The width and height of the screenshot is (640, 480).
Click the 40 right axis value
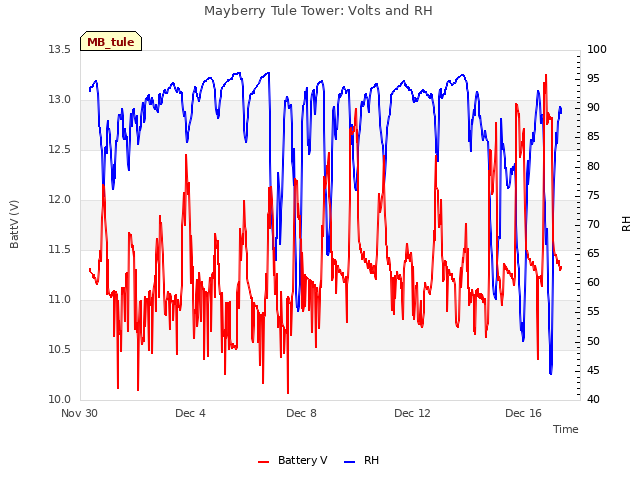pos(593,399)
